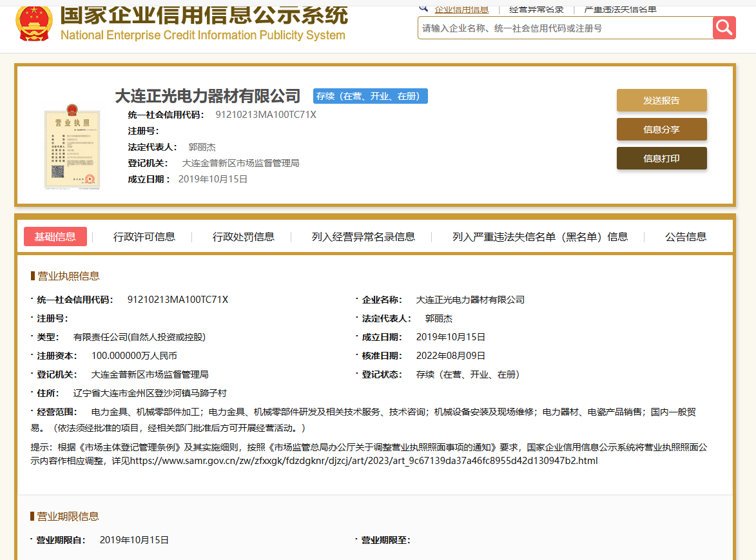Image resolution: width=756 pixels, height=560 pixels.
Task: Click the national emblem logo
Action: [x=34, y=21]
